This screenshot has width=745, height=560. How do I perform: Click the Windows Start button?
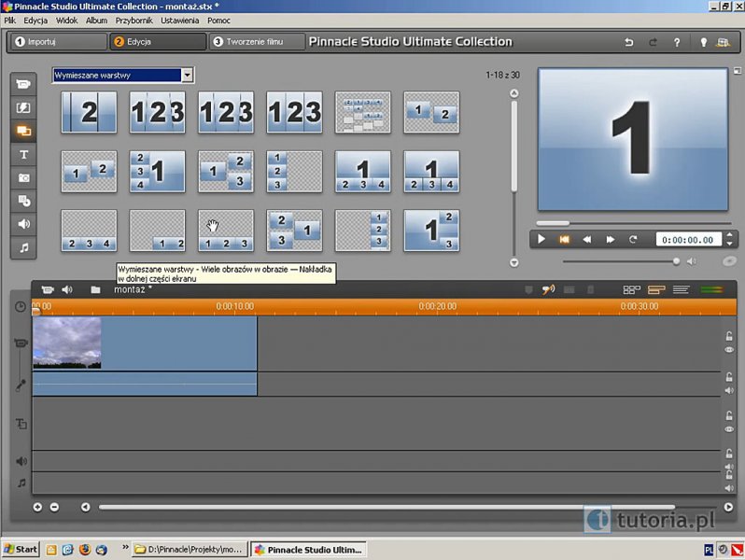(21, 550)
